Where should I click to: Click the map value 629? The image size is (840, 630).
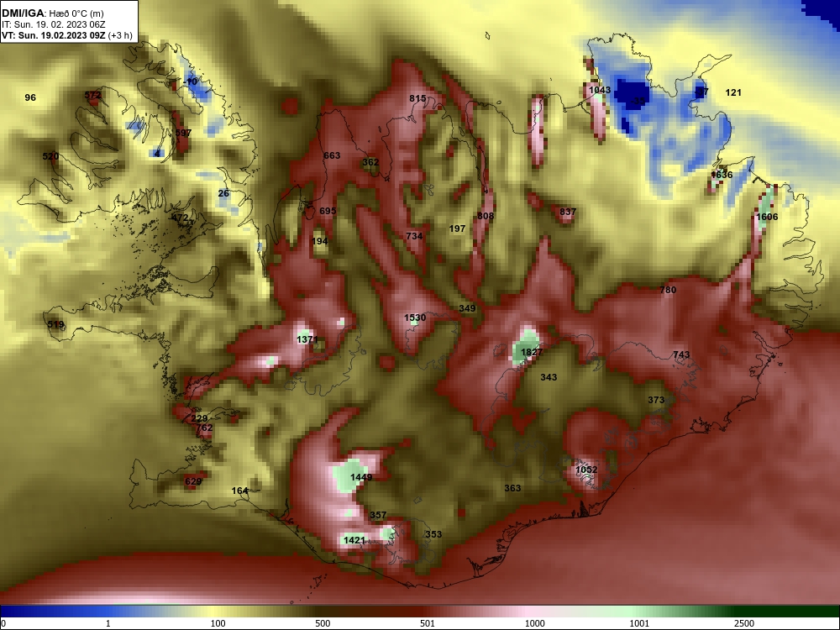pyautogui.click(x=193, y=481)
